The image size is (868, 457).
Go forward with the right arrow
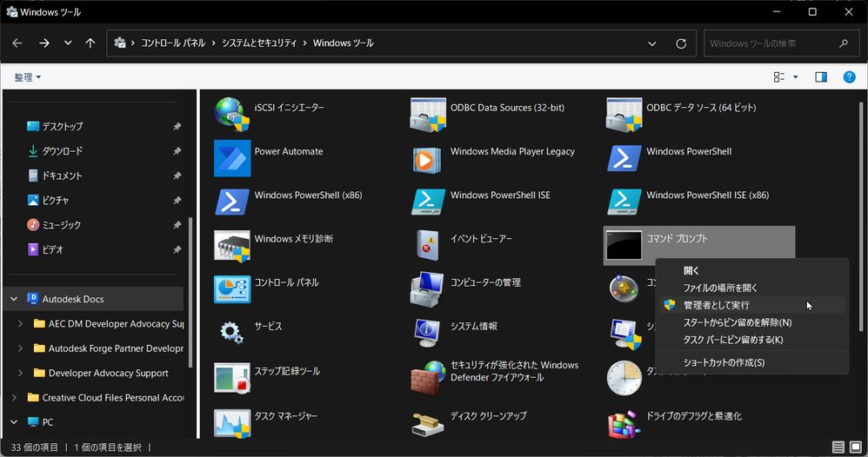pos(43,43)
